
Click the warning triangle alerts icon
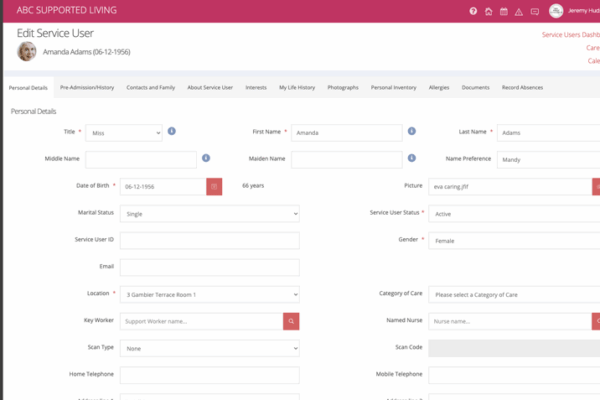[519, 11]
